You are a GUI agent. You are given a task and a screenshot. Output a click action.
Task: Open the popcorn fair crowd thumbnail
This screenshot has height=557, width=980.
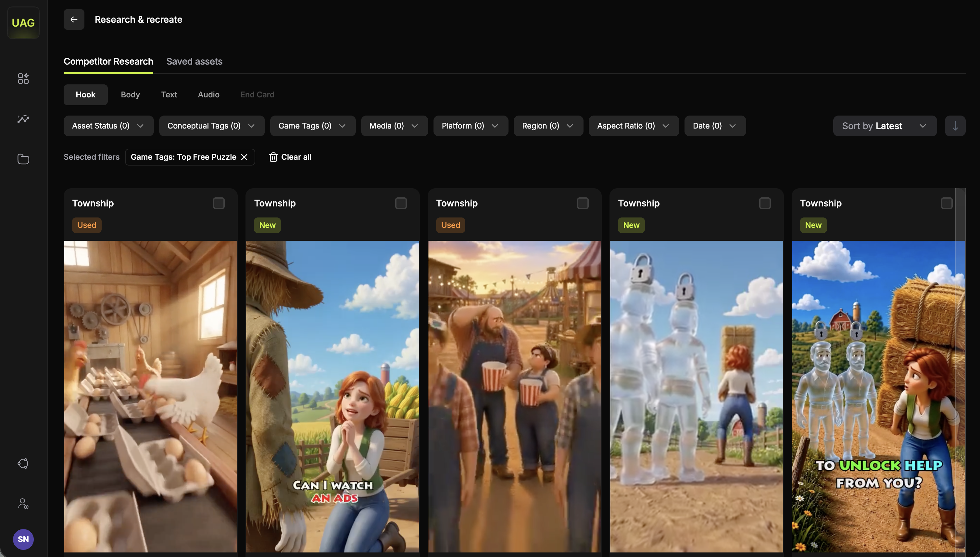pyautogui.click(x=515, y=396)
